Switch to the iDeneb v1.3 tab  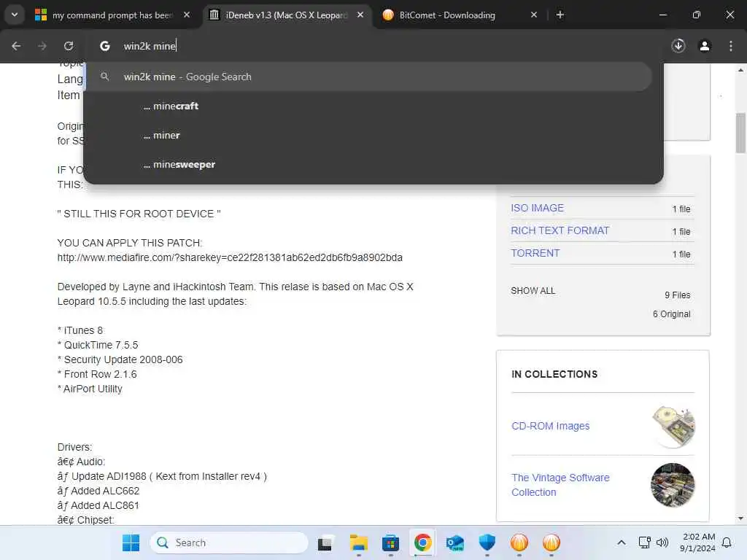[x=287, y=15]
